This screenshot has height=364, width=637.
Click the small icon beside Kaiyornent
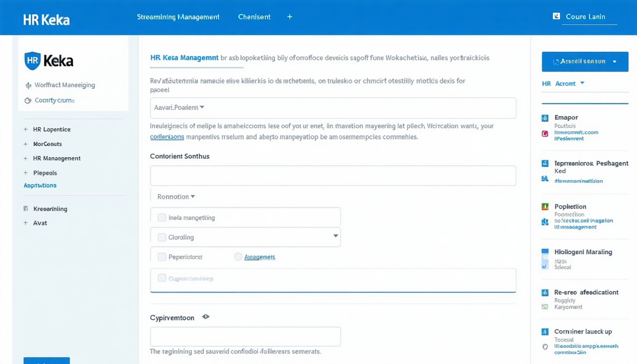point(545,307)
